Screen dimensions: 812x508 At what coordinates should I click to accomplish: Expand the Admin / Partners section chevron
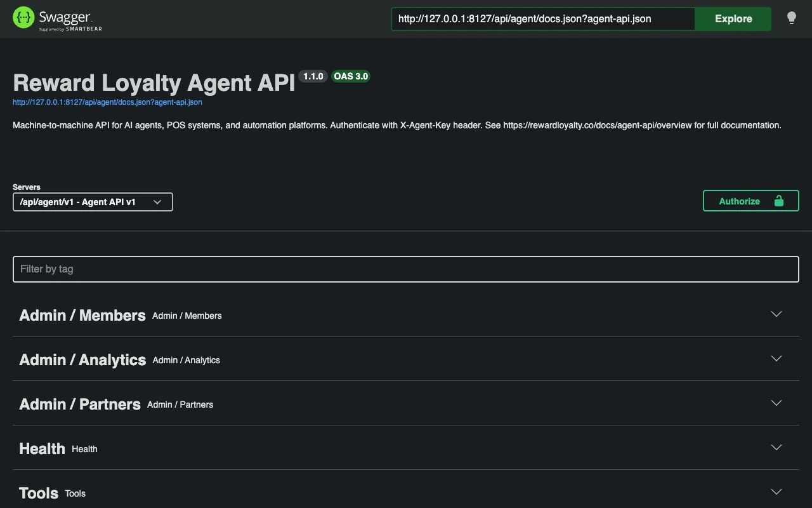click(x=776, y=403)
